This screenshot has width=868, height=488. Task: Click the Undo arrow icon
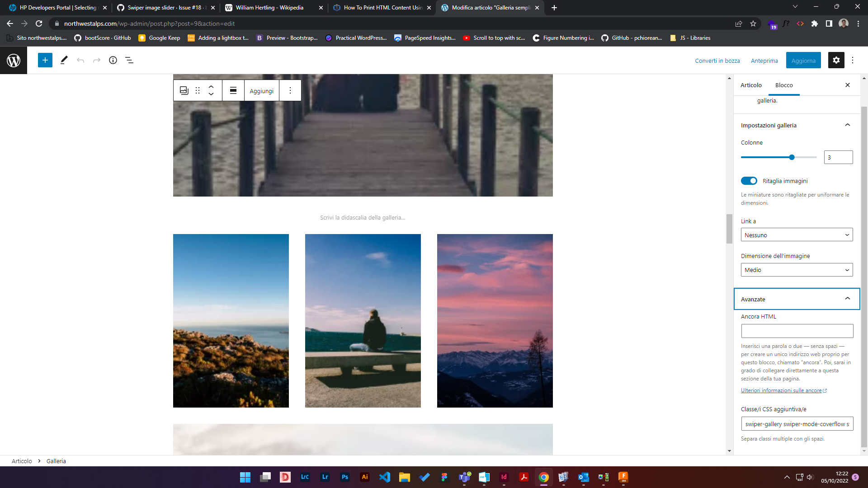[x=80, y=60]
